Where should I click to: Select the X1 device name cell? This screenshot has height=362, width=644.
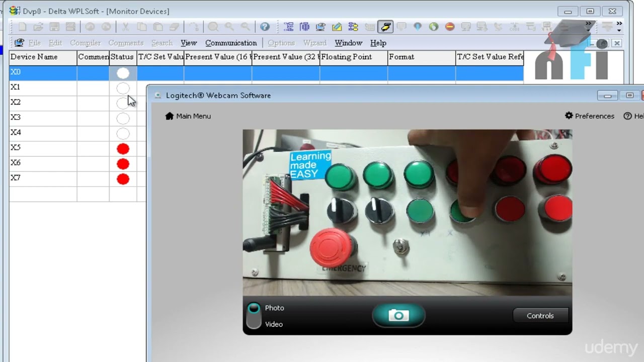(x=43, y=88)
